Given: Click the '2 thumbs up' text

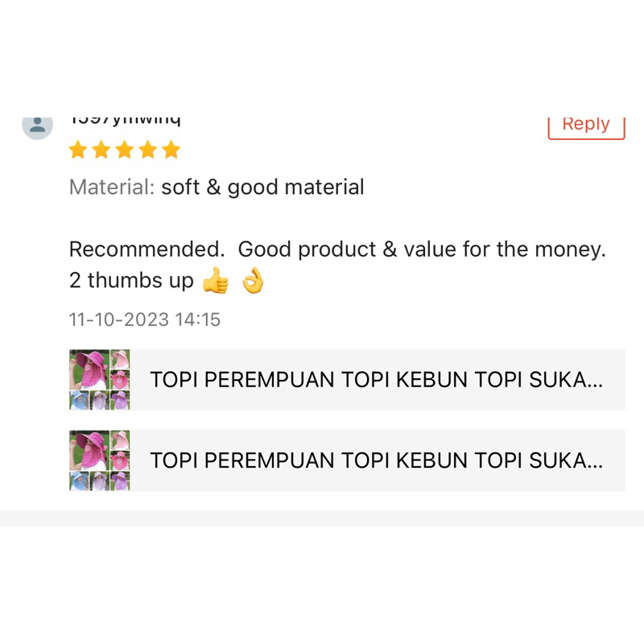Looking at the screenshot, I should click(x=131, y=280).
